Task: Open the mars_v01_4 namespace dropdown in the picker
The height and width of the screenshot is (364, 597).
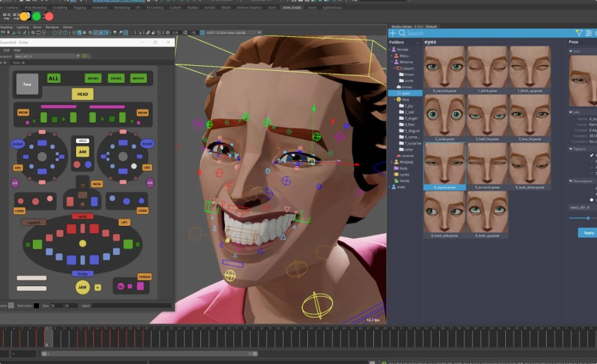Action: 77,56
